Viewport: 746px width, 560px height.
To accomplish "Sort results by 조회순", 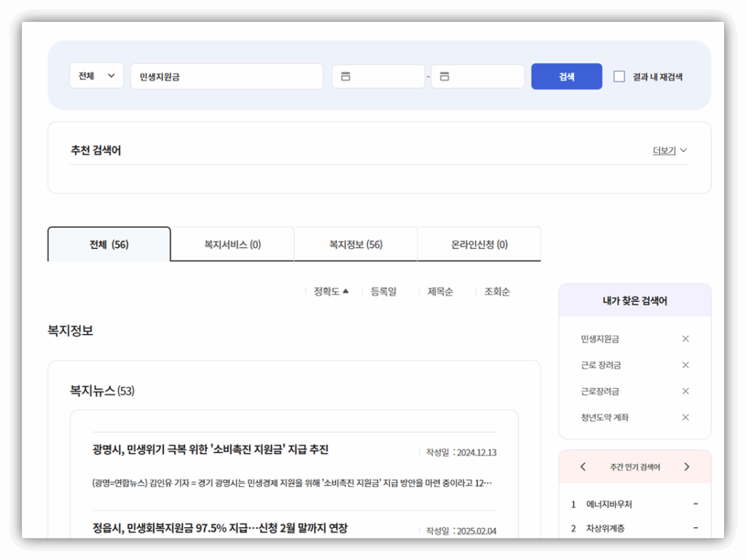I will click(x=497, y=291).
